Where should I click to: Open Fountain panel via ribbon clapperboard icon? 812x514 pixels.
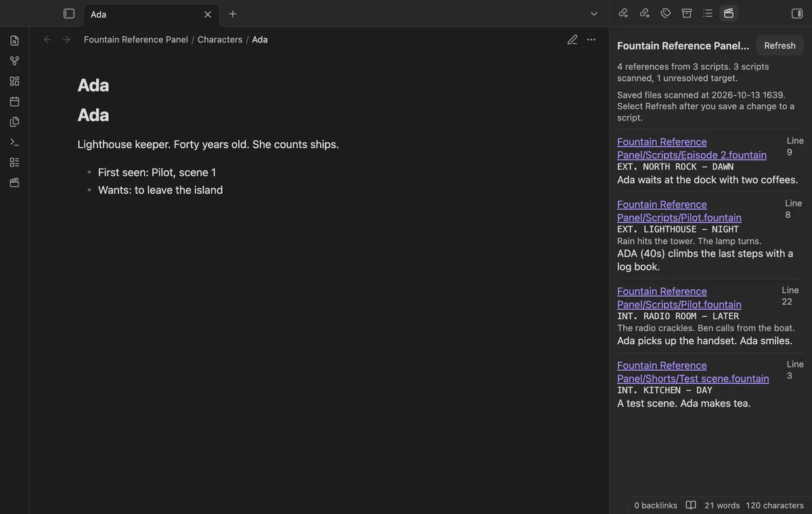(x=14, y=183)
